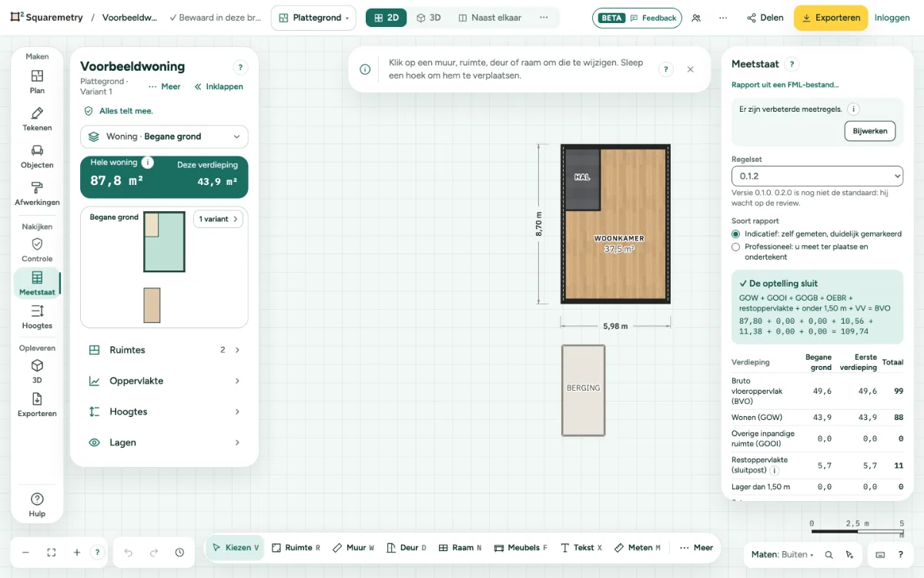Screen dimensions: 924x578
Task: Click the Exporteren button
Action: [x=831, y=18]
